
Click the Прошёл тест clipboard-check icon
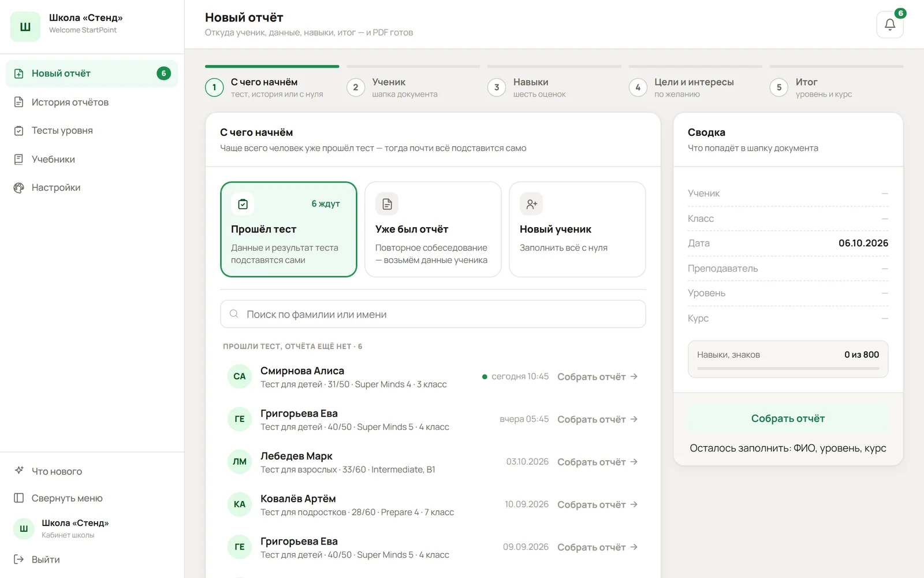pos(243,204)
